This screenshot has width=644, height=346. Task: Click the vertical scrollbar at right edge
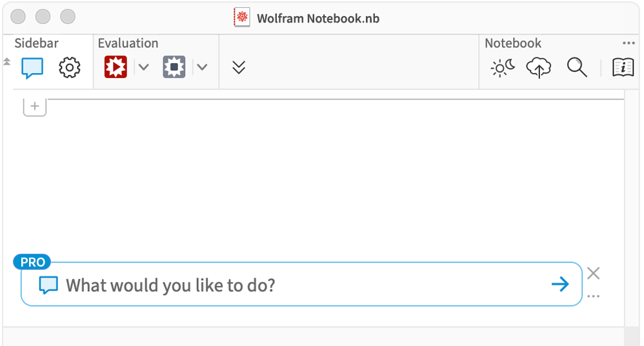pos(632,210)
